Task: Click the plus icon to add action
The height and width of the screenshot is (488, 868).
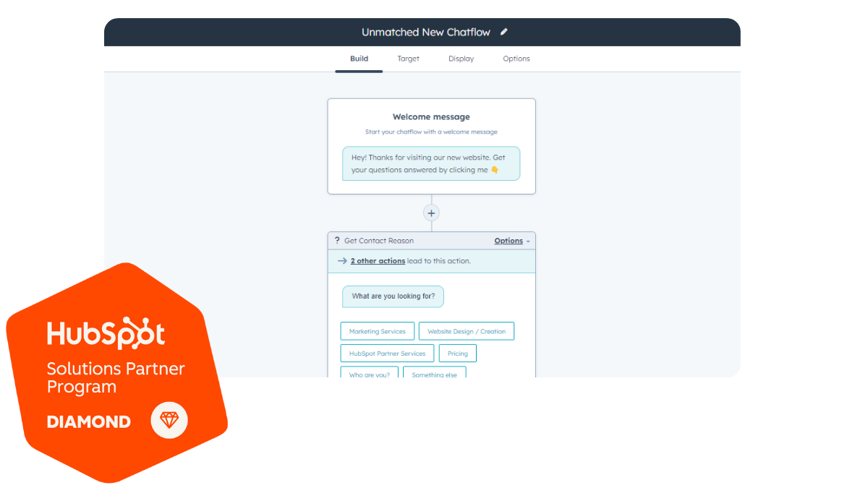Action: [x=431, y=213]
